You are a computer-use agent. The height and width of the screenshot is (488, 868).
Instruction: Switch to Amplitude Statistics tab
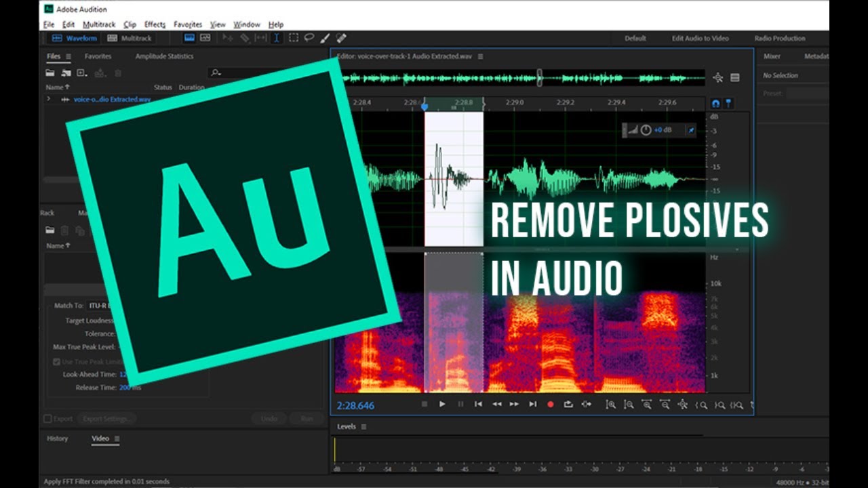pyautogui.click(x=164, y=56)
